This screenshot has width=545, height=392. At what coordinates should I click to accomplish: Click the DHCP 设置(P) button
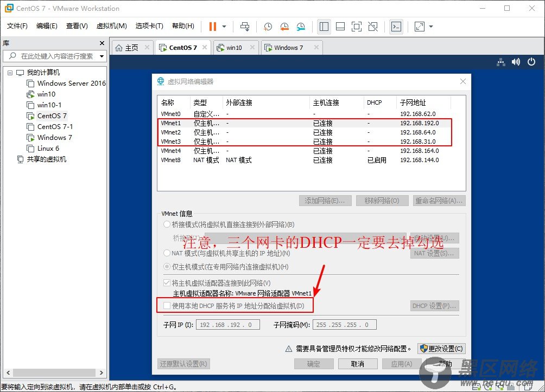(434, 306)
